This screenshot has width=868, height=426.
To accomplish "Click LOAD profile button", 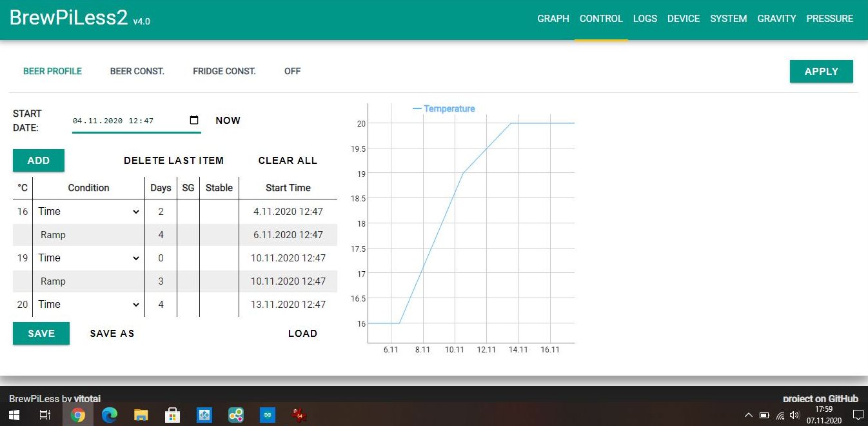I will [x=302, y=333].
